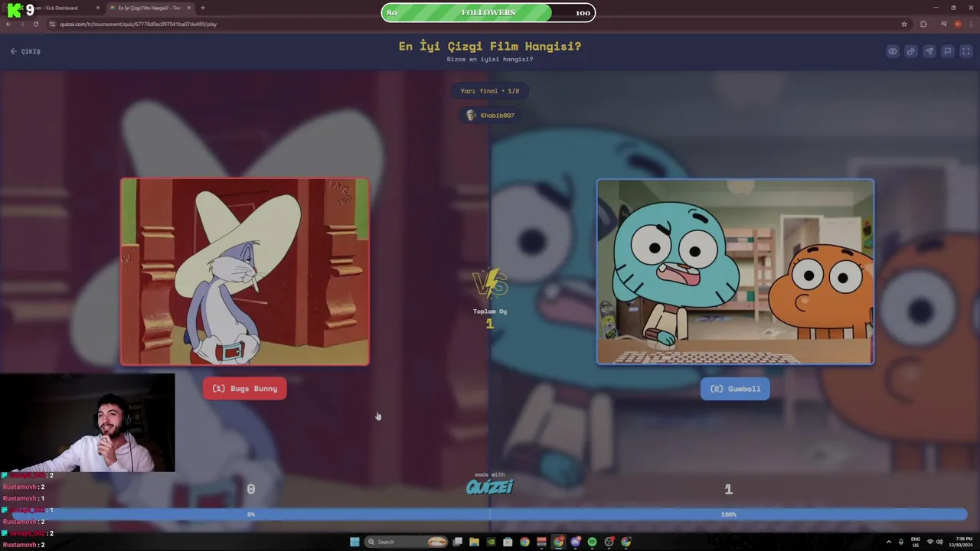Click the Yarı final 1/2 badge
This screenshot has height=551, width=980.
pyautogui.click(x=490, y=91)
